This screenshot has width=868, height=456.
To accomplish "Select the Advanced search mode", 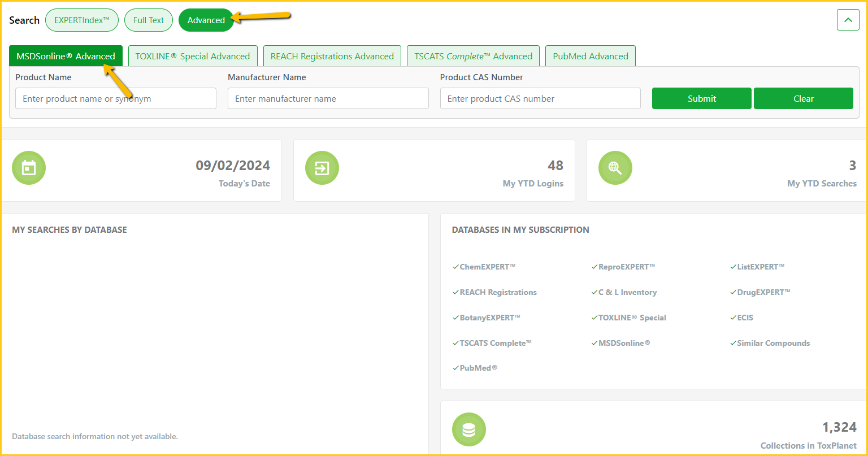I will point(206,20).
